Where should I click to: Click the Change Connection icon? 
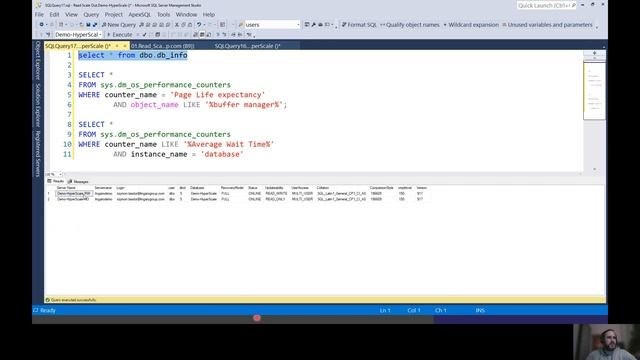click(x=48, y=35)
